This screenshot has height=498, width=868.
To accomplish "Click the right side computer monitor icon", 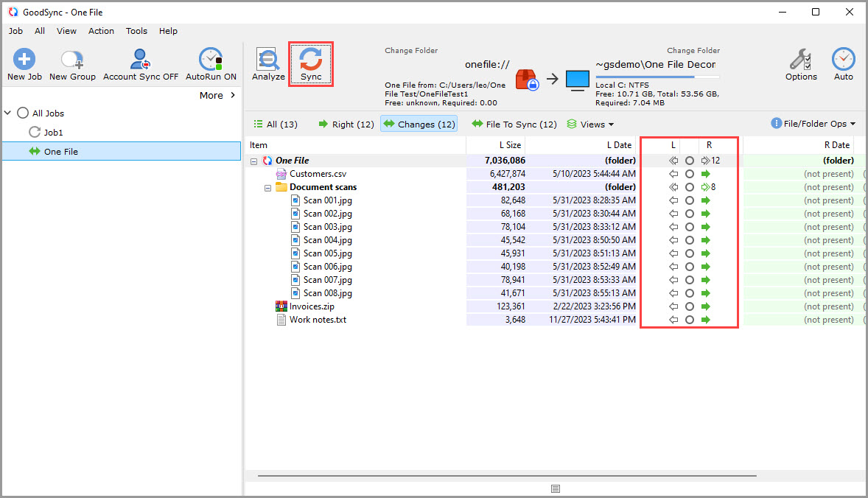I will tap(578, 80).
